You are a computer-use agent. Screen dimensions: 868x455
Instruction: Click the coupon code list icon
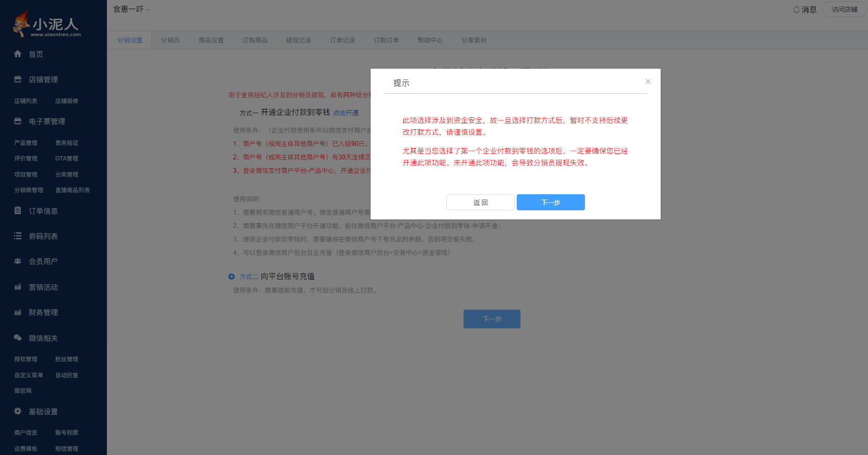(x=18, y=236)
